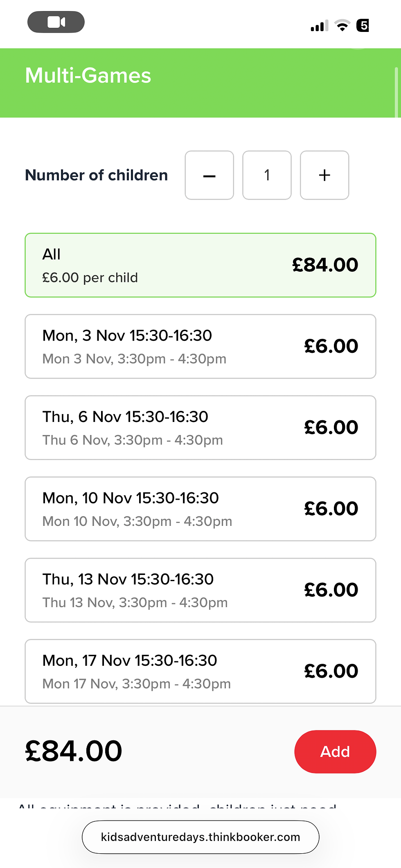Viewport: 401px width, 868px height.
Task: Increase number of children with plus
Action: click(324, 175)
